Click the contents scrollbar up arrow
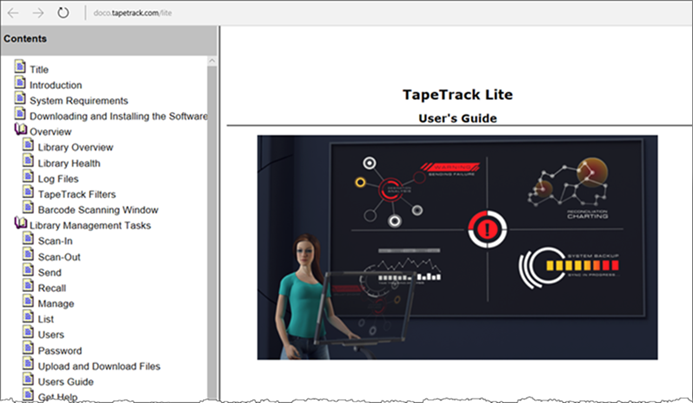This screenshot has height=403, width=693. click(x=212, y=61)
